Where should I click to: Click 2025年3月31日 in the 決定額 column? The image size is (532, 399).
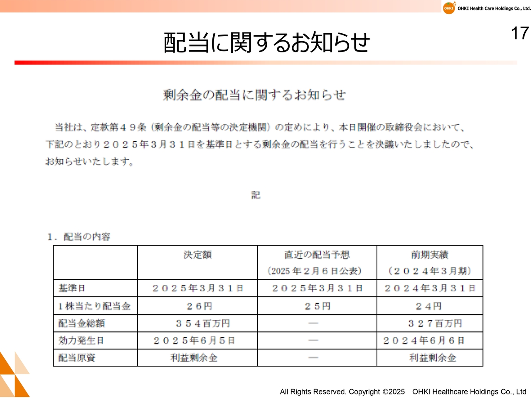point(198,288)
